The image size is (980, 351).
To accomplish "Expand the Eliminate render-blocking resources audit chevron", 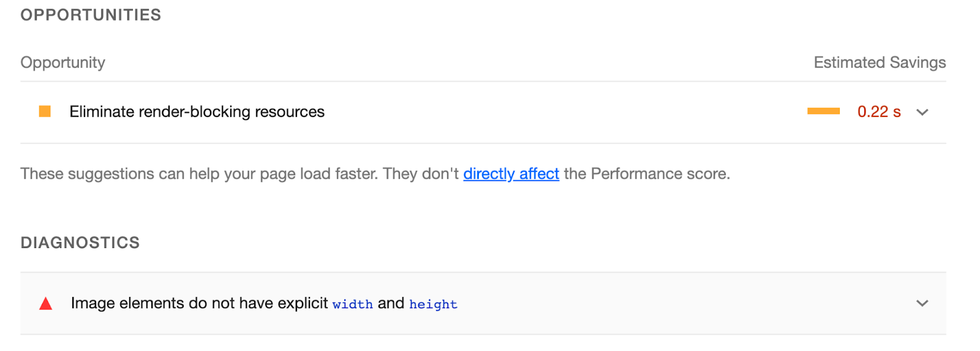I will pyautogui.click(x=922, y=112).
